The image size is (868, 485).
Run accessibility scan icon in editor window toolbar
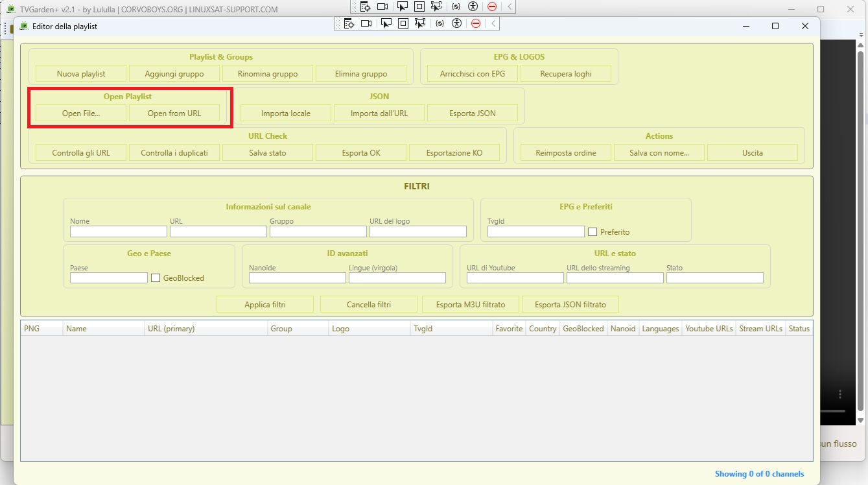(x=457, y=24)
